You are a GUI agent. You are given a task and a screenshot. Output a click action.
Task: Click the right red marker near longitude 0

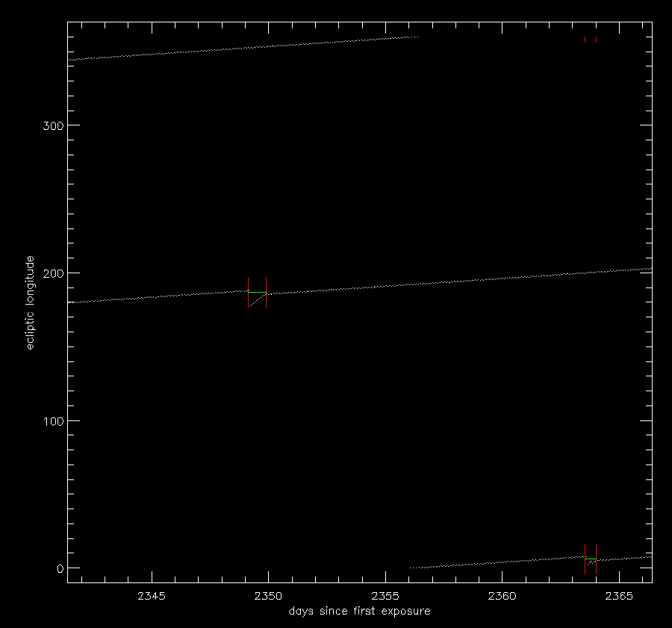(x=596, y=559)
